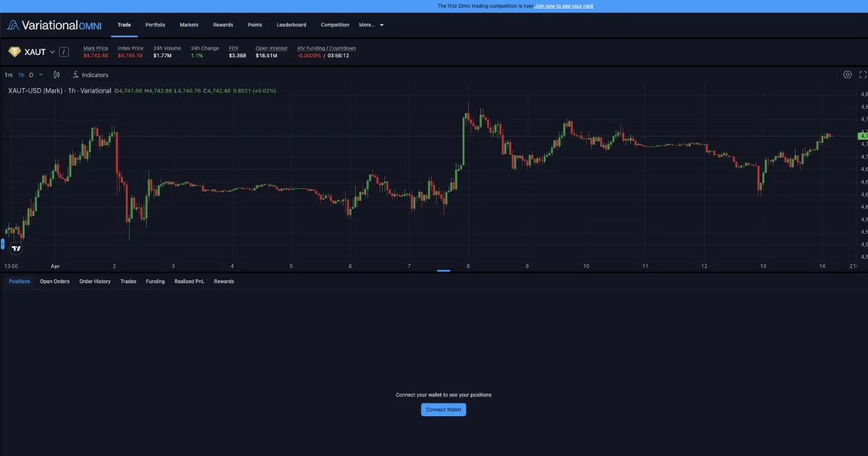Open the Points page

click(255, 25)
